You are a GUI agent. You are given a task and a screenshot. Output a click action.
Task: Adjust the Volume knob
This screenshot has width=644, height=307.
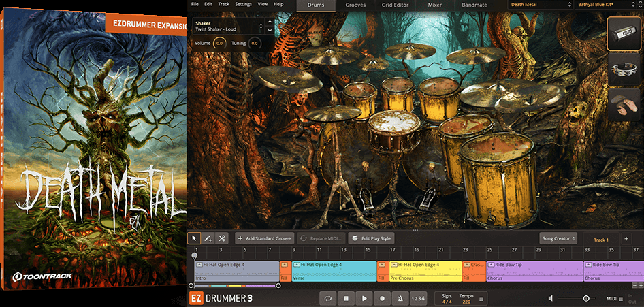[220, 43]
